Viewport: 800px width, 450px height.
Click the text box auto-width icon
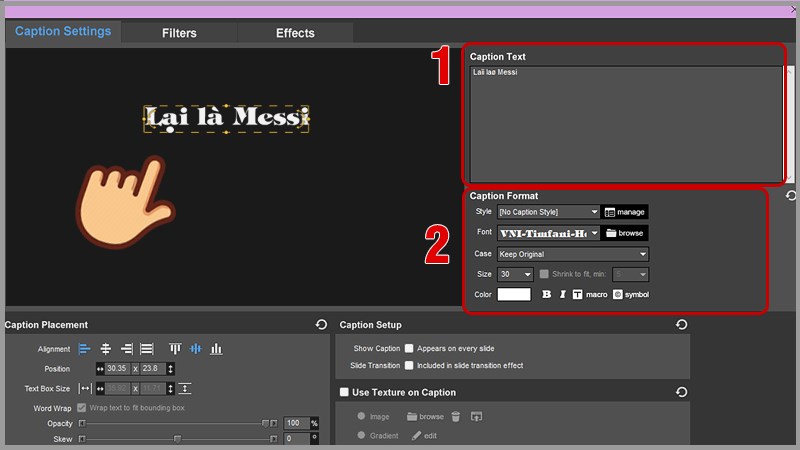coord(85,388)
